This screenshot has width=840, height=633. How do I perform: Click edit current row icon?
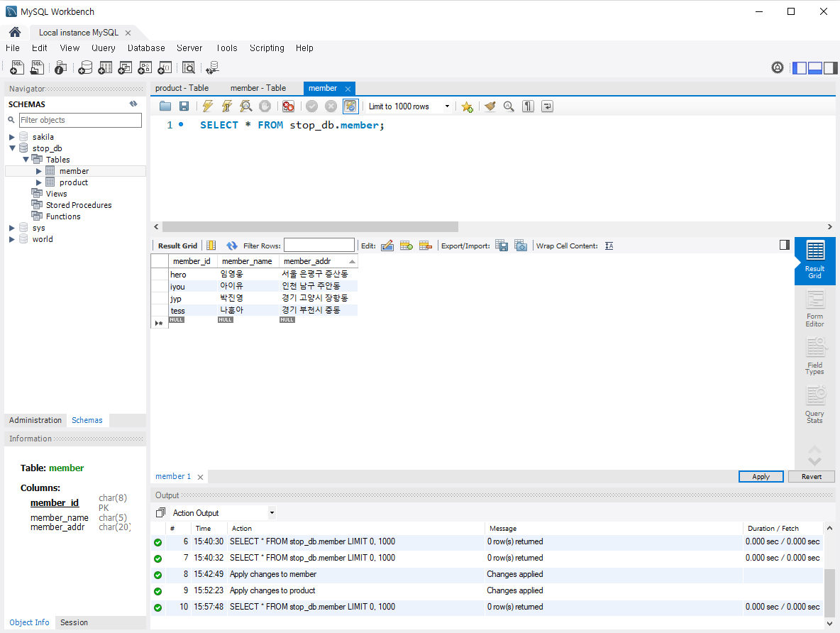[x=387, y=246]
